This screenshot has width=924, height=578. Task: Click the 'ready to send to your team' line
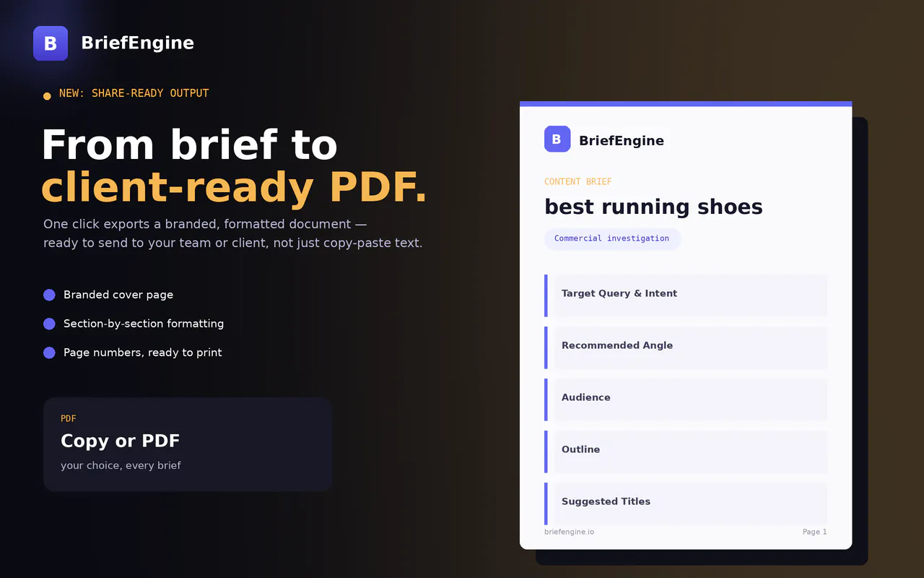pos(233,243)
